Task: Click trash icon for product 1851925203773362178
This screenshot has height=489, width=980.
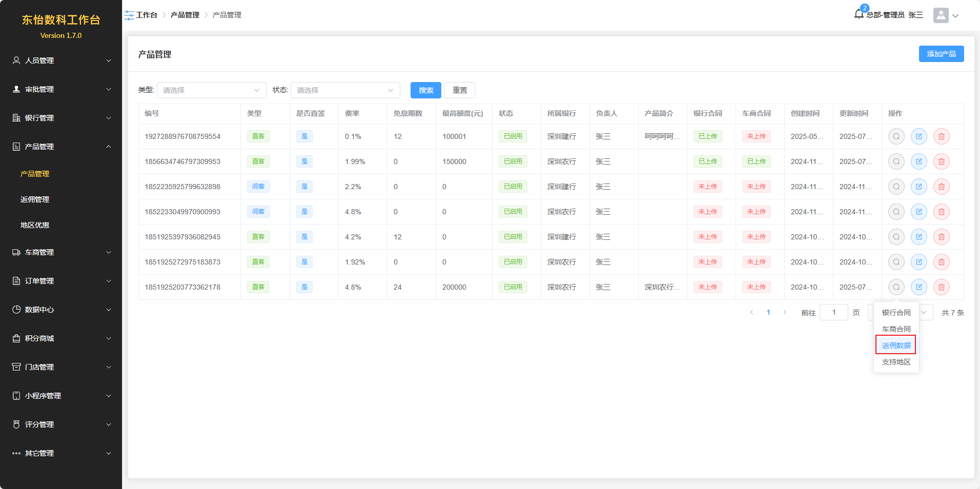Action: click(941, 287)
